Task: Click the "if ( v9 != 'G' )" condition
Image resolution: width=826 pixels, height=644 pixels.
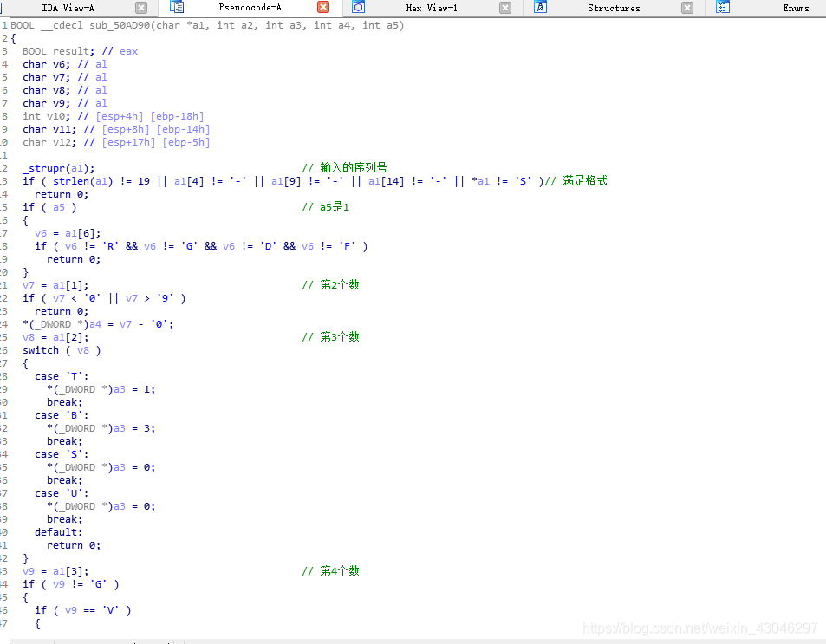Action: click(x=70, y=584)
